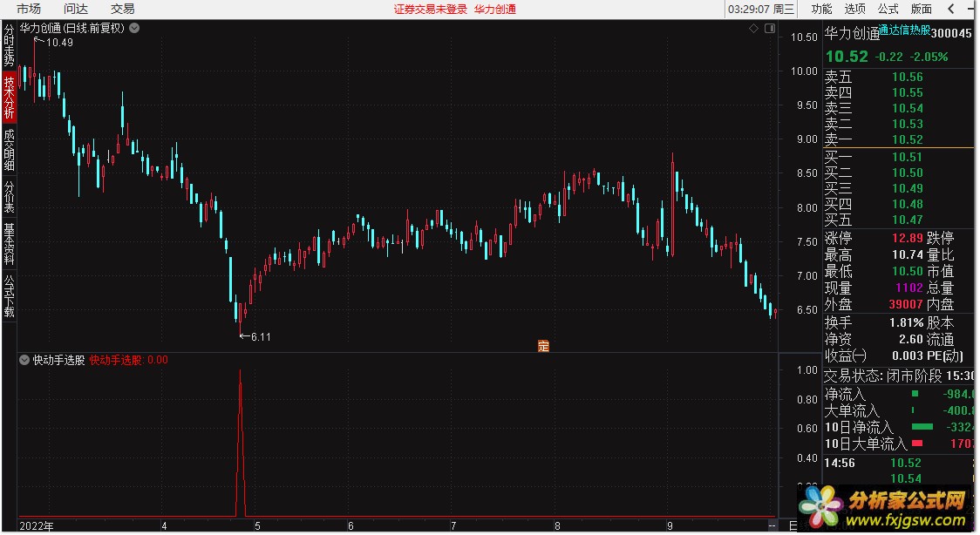
Task: Click the 通达信热股 link
Action: (904, 30)
